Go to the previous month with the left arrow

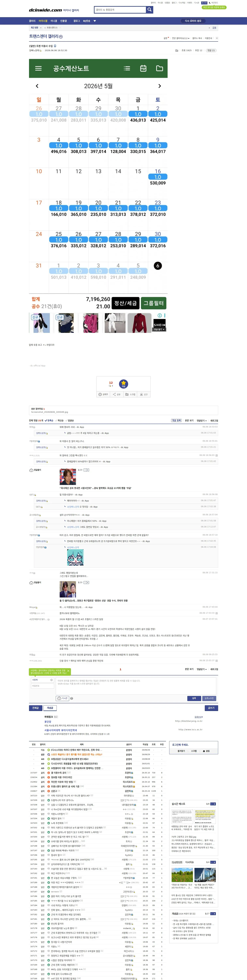37,86
